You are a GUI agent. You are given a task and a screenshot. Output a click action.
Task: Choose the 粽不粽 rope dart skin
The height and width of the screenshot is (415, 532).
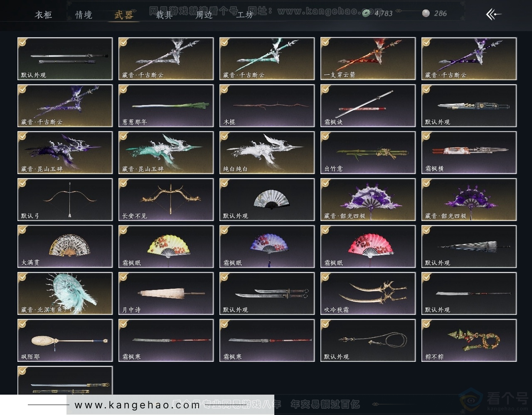point(469,340)
